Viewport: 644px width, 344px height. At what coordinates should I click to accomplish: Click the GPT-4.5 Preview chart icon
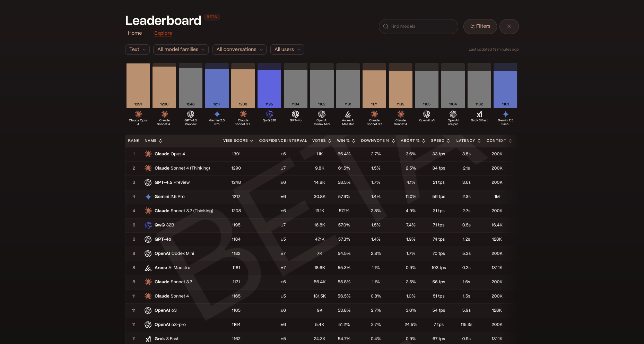pos(191,114)
